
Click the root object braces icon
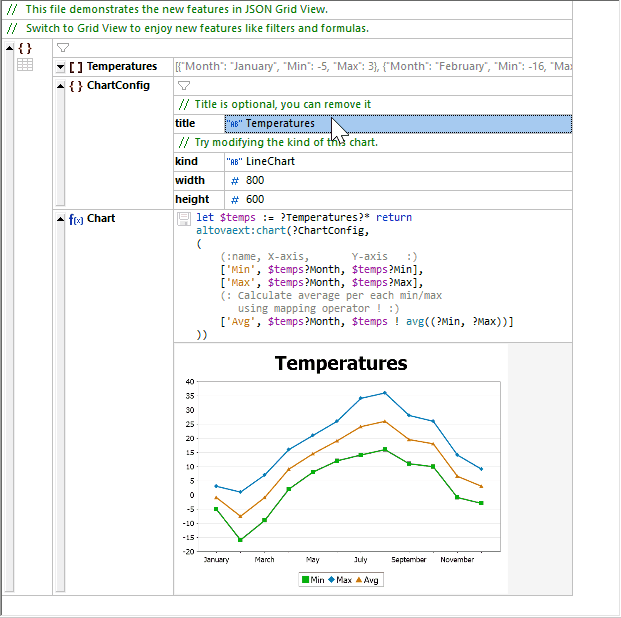25,48
